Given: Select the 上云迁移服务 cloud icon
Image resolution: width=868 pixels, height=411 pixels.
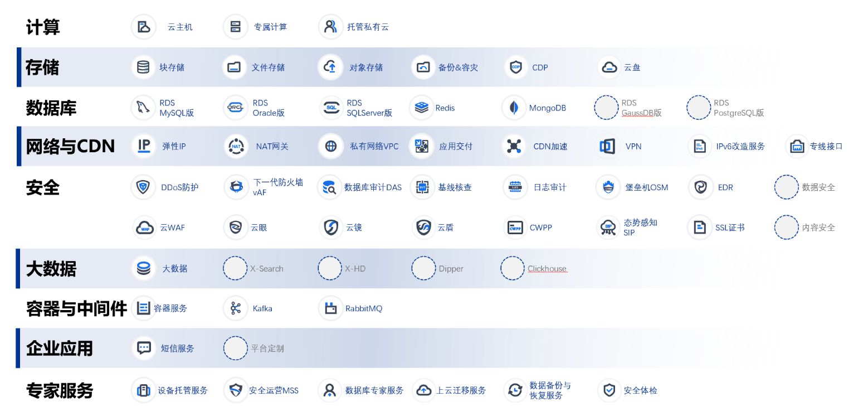Looking at the screenshot, I should click(425, 390).
